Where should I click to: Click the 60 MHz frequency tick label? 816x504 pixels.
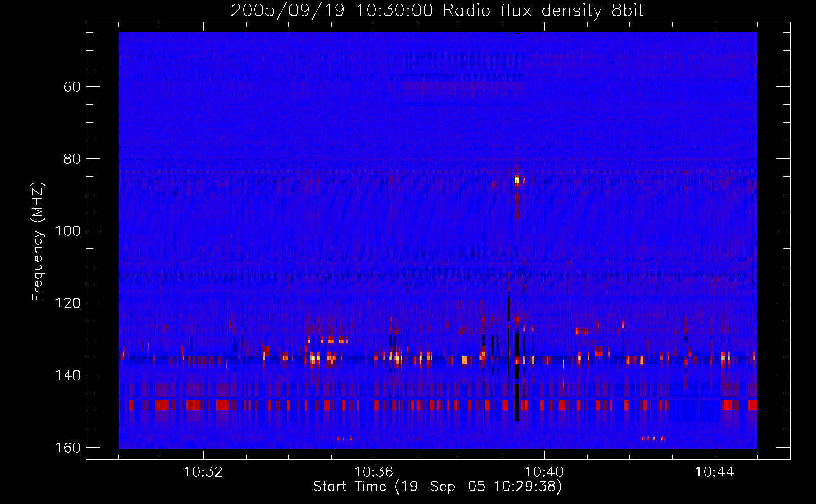tap(72, 87)
